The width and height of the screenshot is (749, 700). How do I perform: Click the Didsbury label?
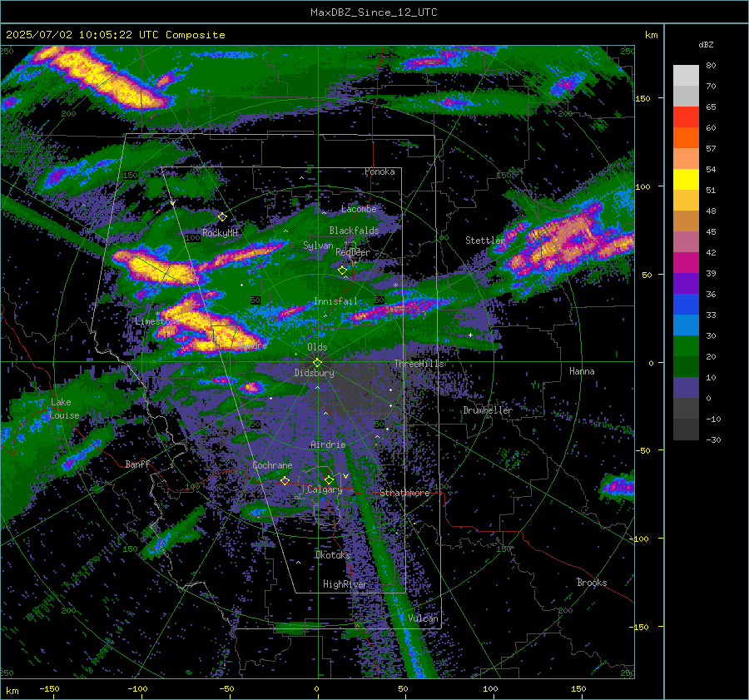315,373
